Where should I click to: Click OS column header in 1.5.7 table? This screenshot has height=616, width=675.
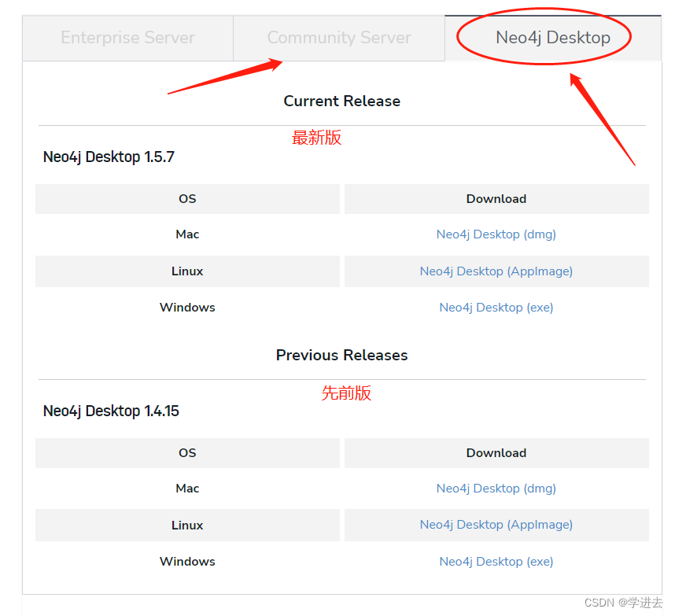pos(187,199)
